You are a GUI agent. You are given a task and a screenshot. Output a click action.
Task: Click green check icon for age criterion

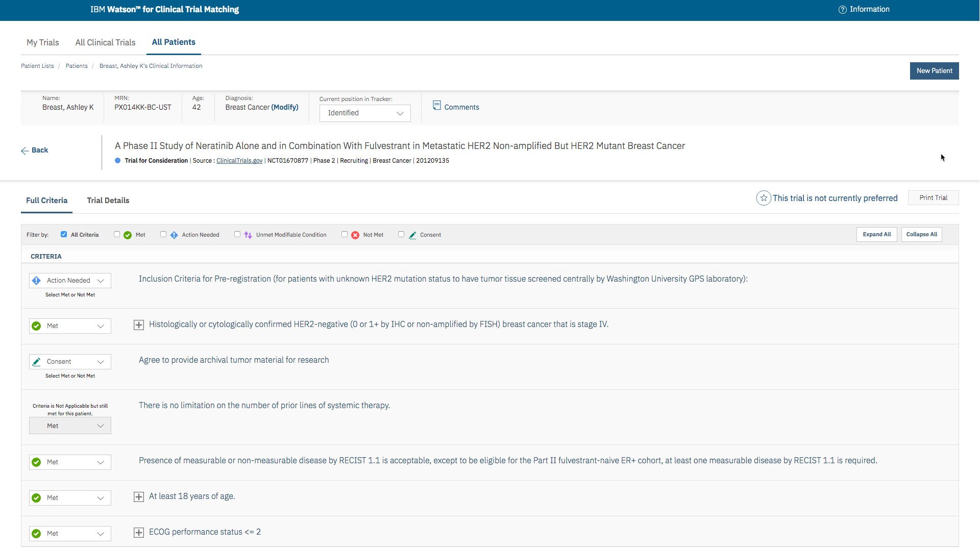pyautogui.click(x=36, y=498)
